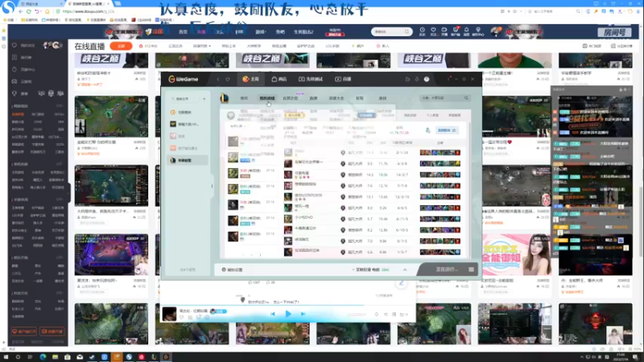The image size is (644, 362).
Task: Click the browser back button
Action: tap(21, 11)
